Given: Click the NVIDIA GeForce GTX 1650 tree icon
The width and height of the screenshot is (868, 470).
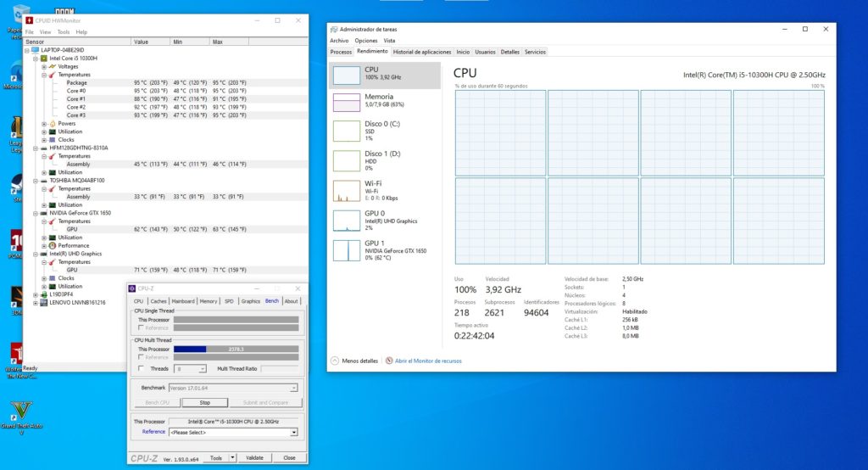Looking at the screenshot, I should (45, 213).
